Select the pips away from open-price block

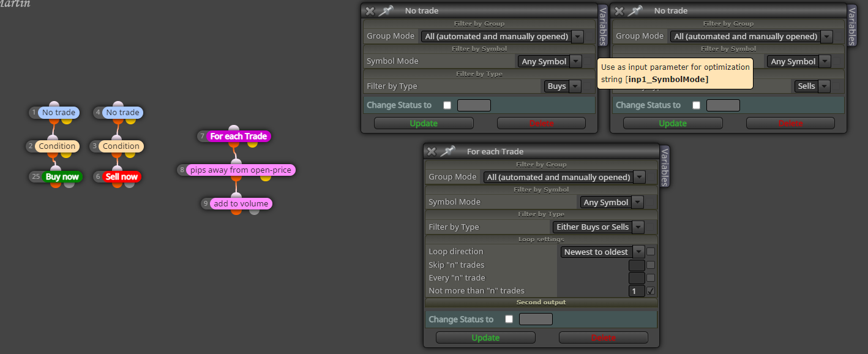coord(241,170)
